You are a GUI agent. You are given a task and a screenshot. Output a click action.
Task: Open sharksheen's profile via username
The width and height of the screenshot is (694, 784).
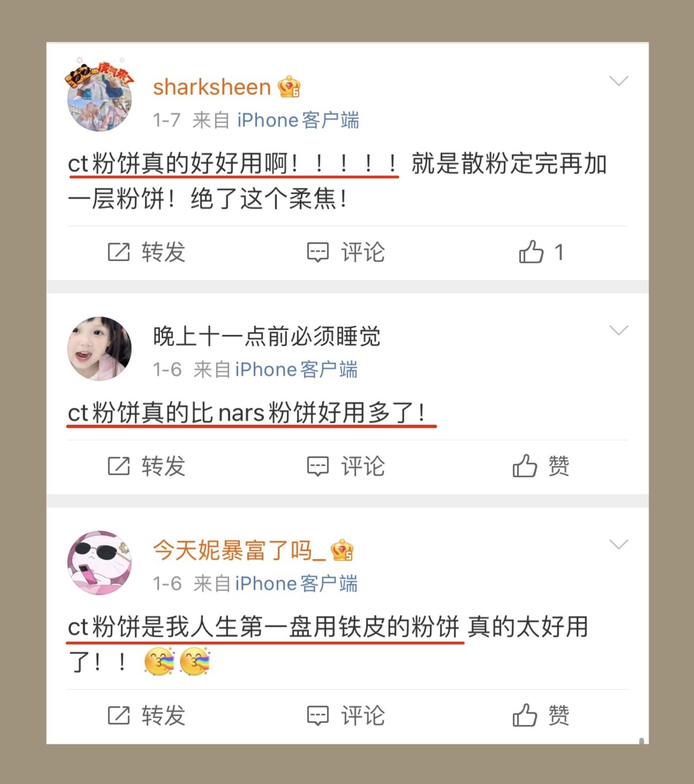212,87
